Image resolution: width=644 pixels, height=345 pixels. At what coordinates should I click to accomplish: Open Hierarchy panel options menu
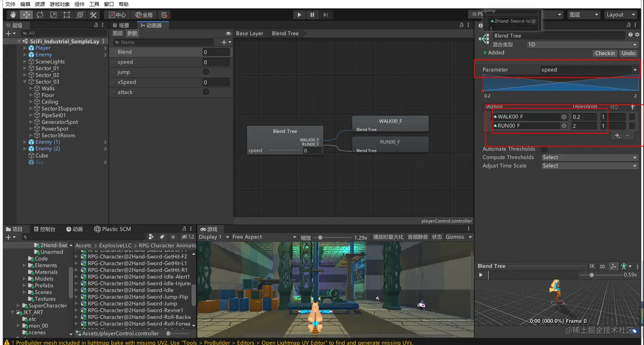coord(103,26)
